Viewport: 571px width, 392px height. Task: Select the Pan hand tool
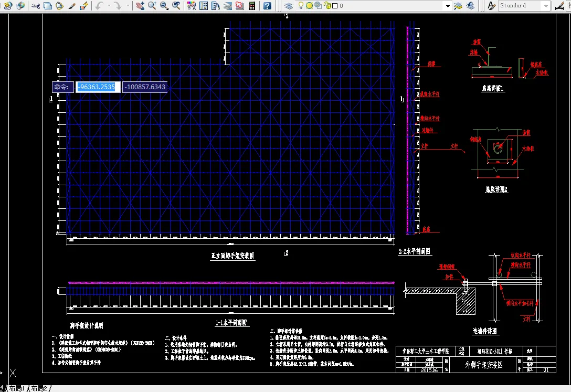[140, 5]
